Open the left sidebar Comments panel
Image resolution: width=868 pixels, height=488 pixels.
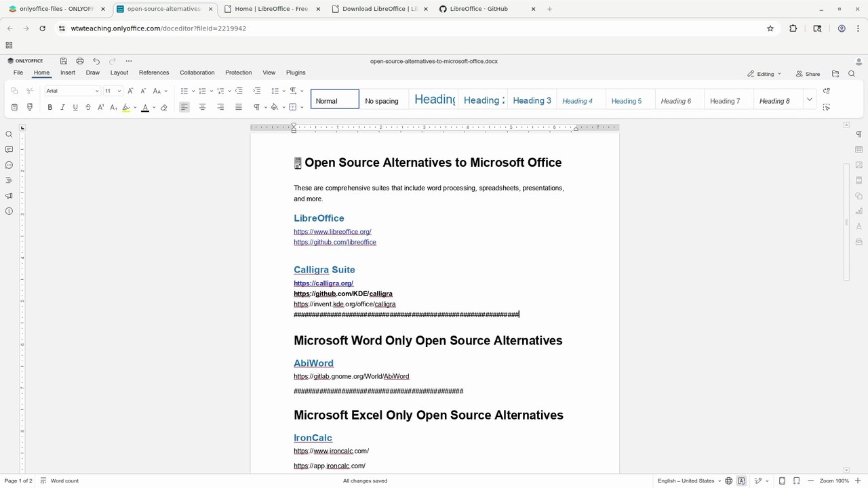point(9,150)
